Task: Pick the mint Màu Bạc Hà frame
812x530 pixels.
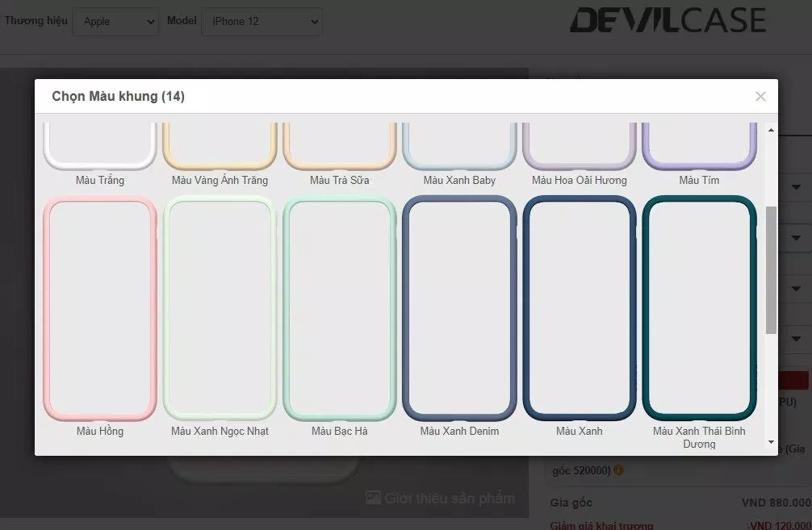Action: [x=340, y=309]
